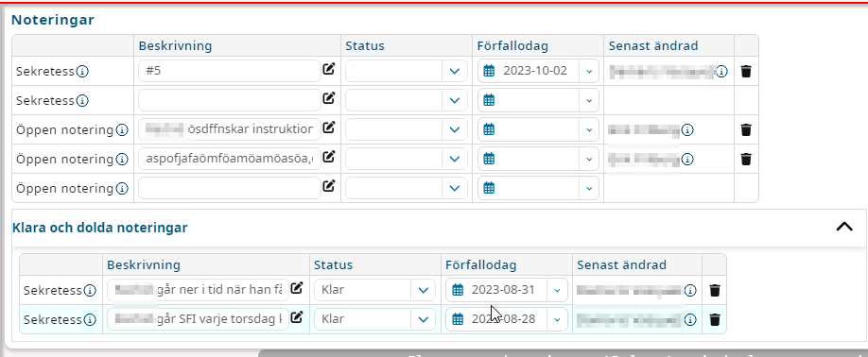Viewport: 868px width, 357px height.
Task: Open Status dropdown for the #5 row
Action: click(x=407, y=71)
